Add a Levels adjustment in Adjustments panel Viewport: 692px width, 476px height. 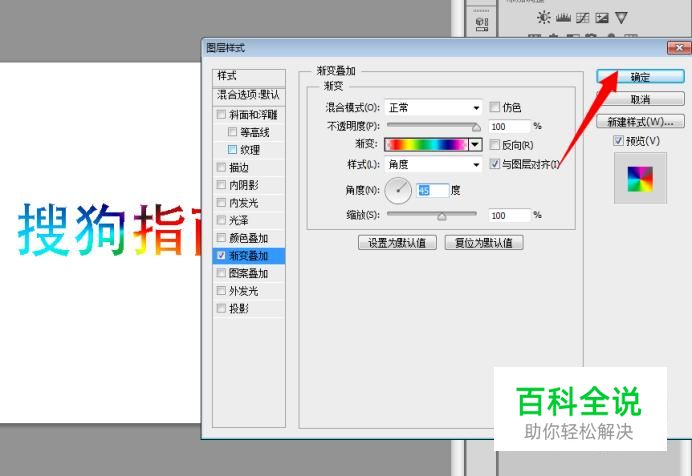(563, 18)
